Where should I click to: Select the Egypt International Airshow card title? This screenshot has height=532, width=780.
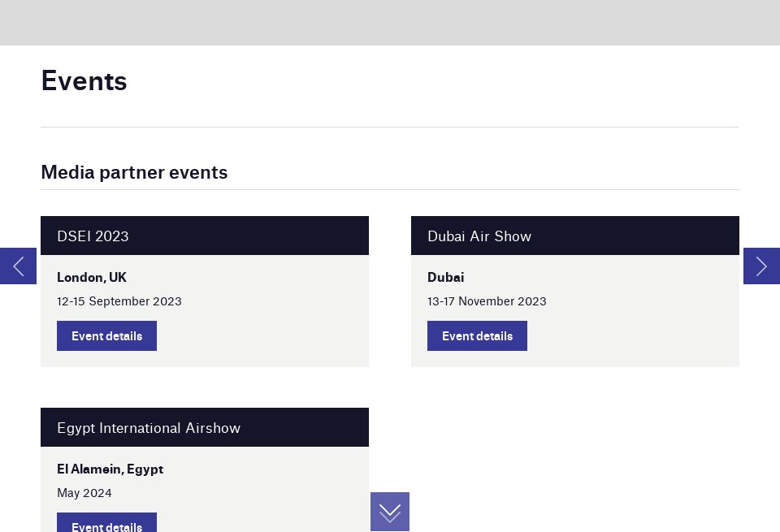coord(149,428)
